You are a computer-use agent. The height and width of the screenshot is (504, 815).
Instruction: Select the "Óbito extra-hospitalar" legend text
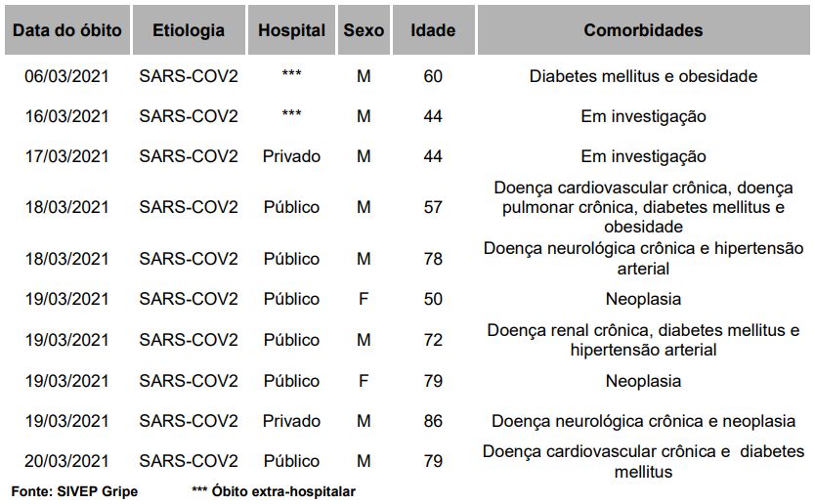pyautogui.click(x=283, y=491)
